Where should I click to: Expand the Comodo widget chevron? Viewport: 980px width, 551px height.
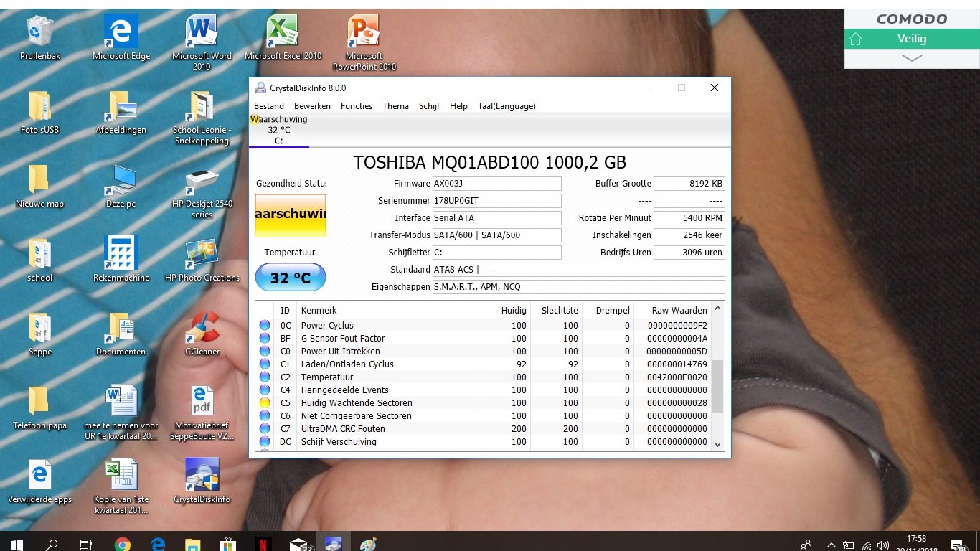tap(912, 58)
